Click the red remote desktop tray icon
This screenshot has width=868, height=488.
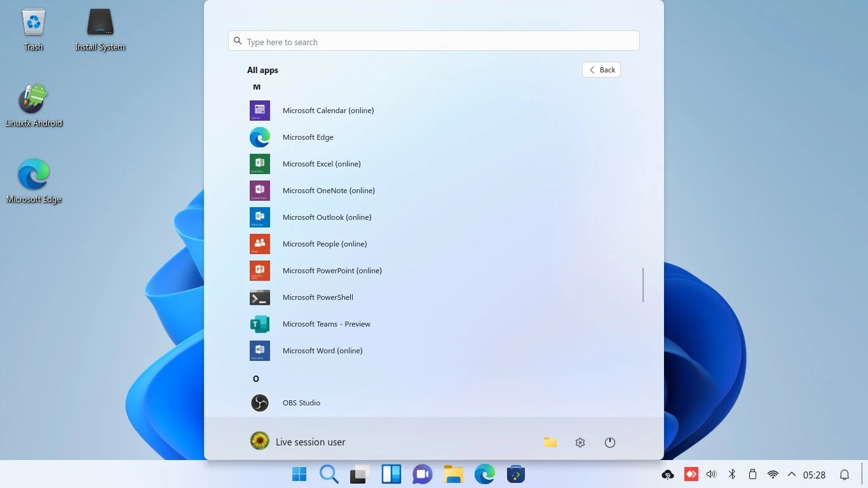pyautogui.click(x=691, y=474)
